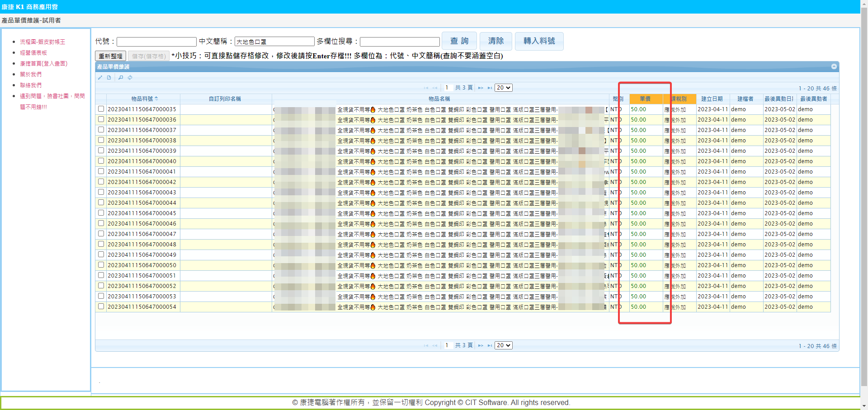The height and width of the screenshot is (410, 868).
Task: Jump to last page in top pager
Action: pos(490,88)
